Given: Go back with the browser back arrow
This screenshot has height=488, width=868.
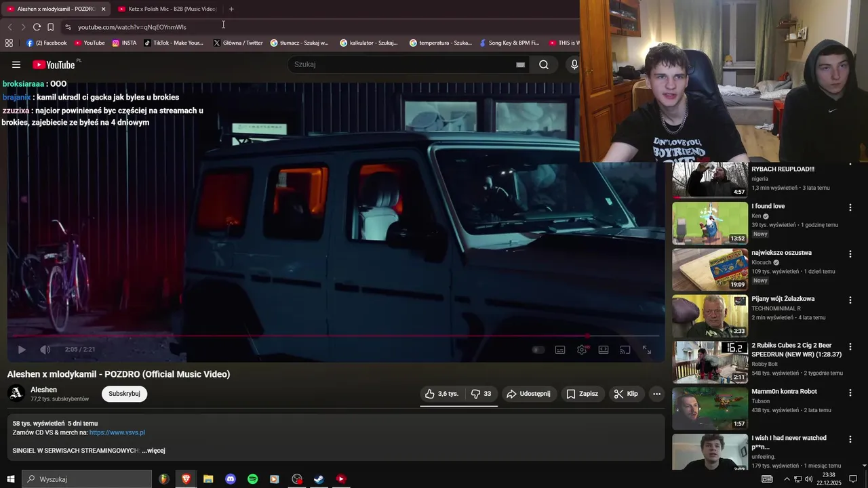Looking at the screenshot, I should 9,27.
